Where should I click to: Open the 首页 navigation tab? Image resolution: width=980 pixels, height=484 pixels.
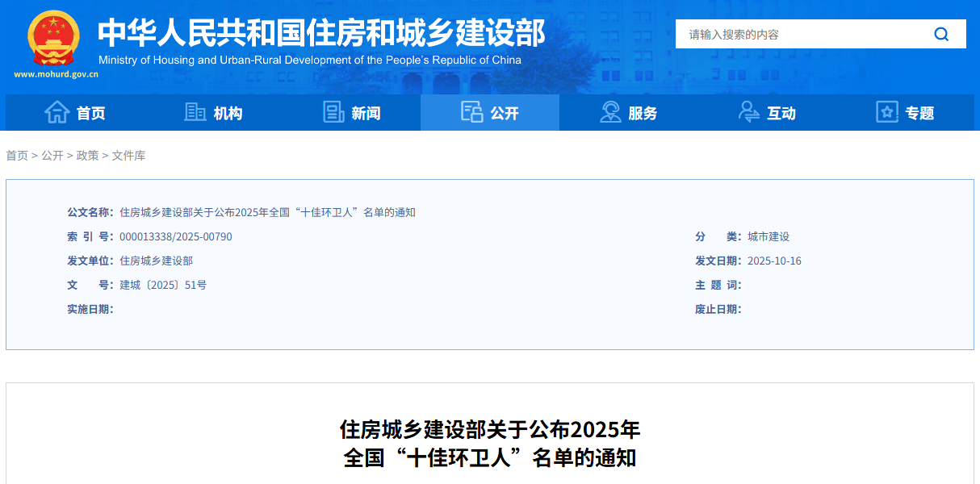pos(90,114)
